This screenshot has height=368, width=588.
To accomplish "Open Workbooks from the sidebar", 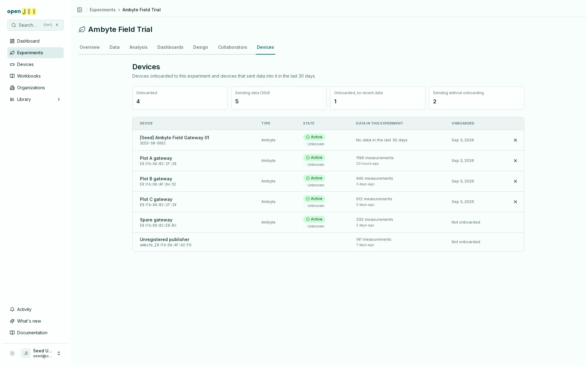I will [36, 76].
